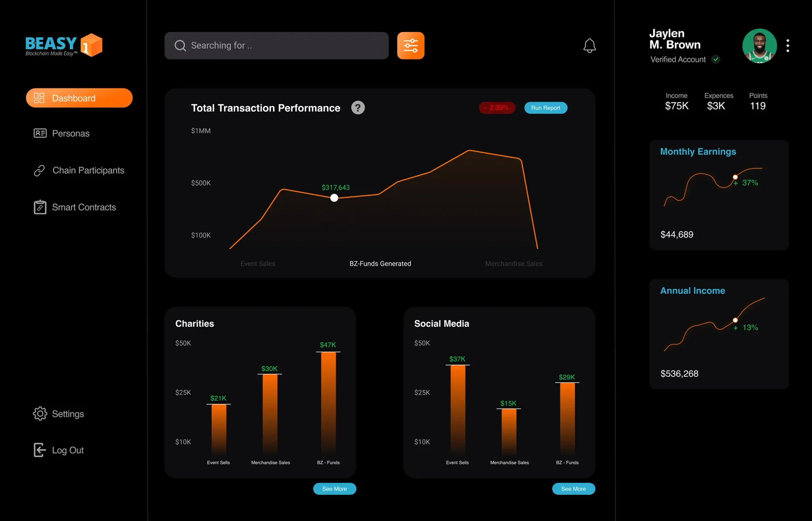Click the Personas ID card icon

[x=40, y=133]
